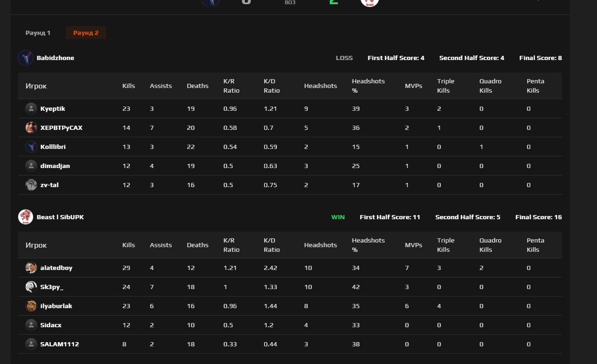Click ilyaburlak's lion avatar
597x364 pixels.
31,306
